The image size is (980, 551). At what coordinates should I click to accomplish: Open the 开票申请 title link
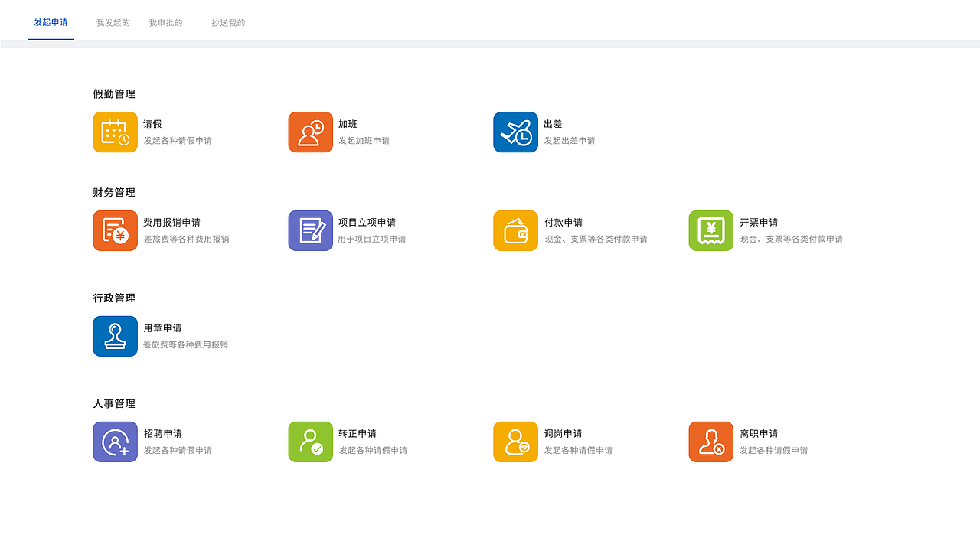pos(759,223)
